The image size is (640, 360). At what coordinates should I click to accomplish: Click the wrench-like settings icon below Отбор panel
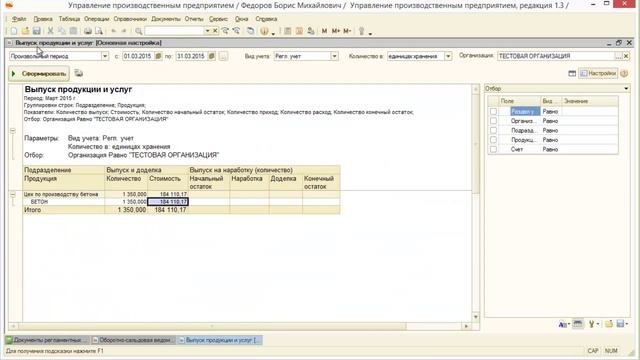tap(593, 324)
